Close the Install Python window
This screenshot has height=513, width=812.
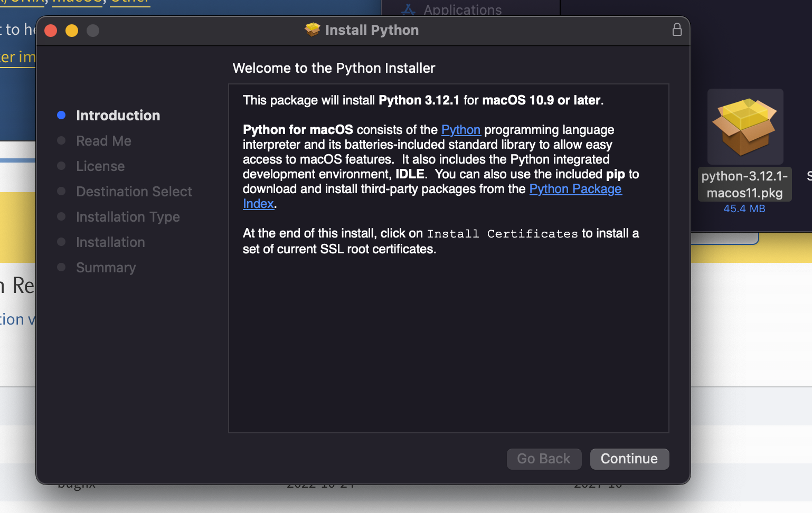point(51,31)
